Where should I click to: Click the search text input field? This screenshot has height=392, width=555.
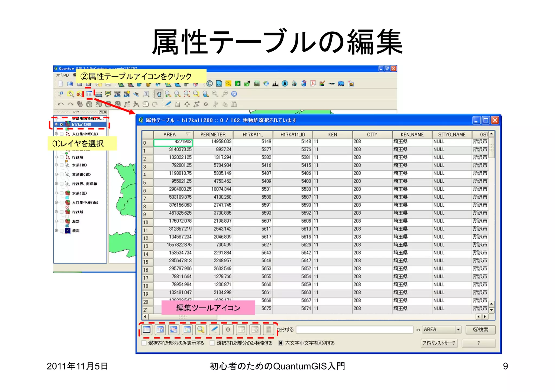point(355,329)
